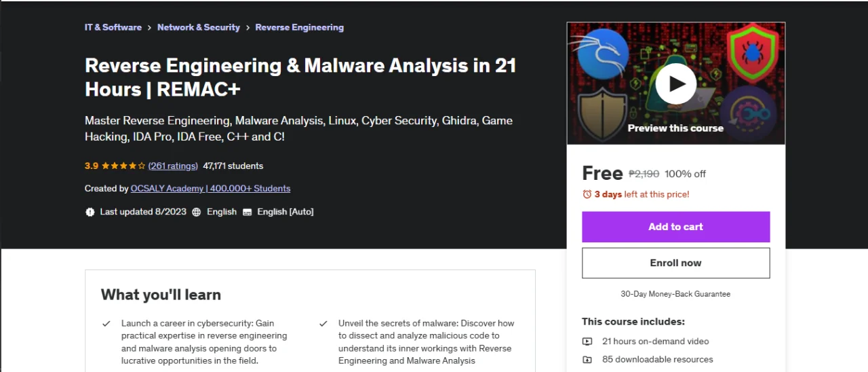Add the course to cart
868x372 pixels.
pos(676,227)
